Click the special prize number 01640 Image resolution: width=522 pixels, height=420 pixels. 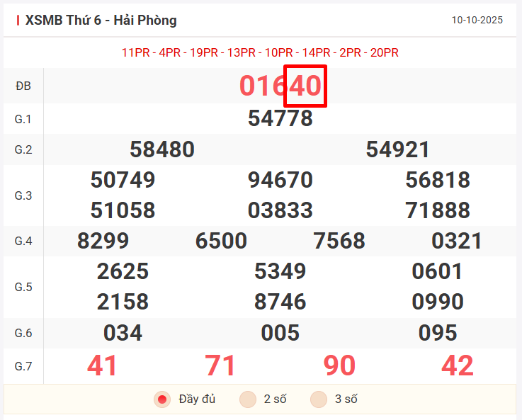[x=280, y=86]
